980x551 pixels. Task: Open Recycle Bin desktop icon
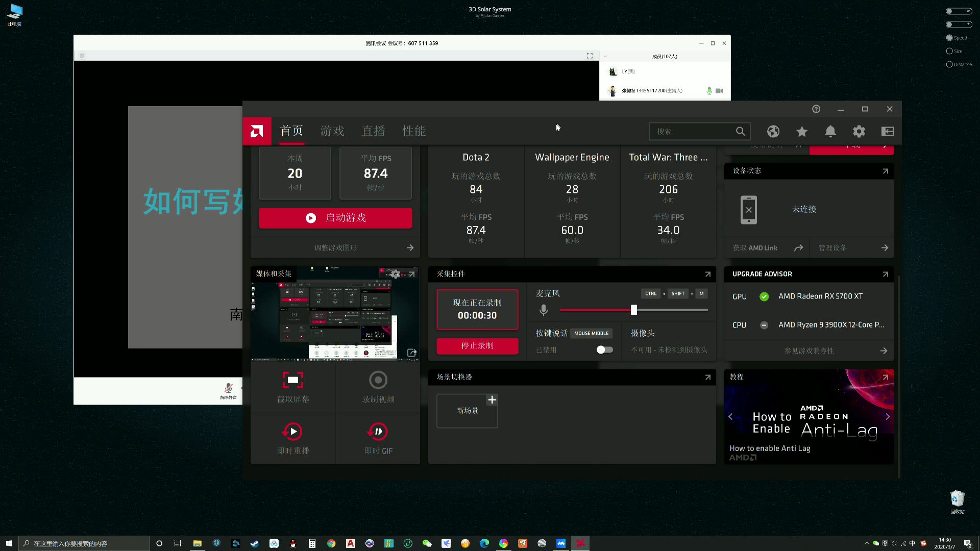tap(958, 502)
